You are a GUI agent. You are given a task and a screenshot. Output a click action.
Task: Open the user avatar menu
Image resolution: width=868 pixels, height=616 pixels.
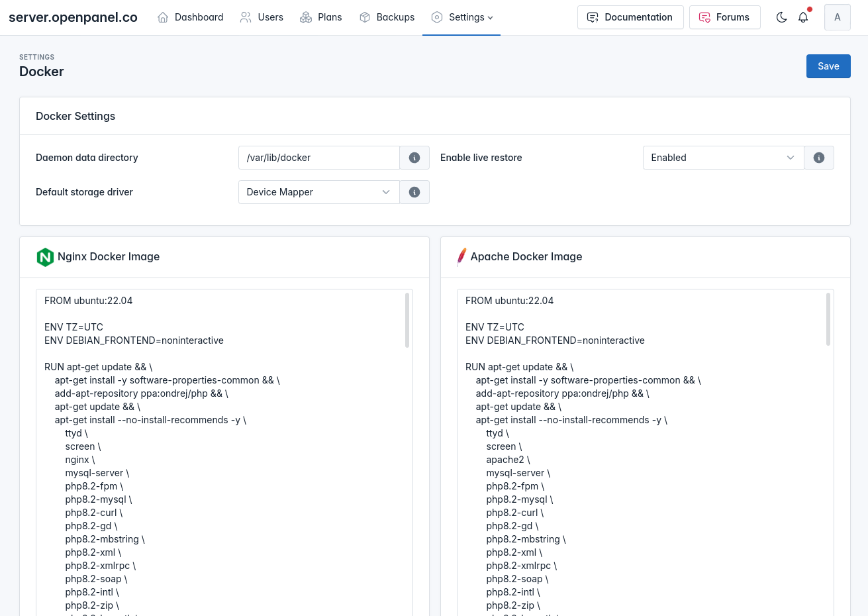837,17
